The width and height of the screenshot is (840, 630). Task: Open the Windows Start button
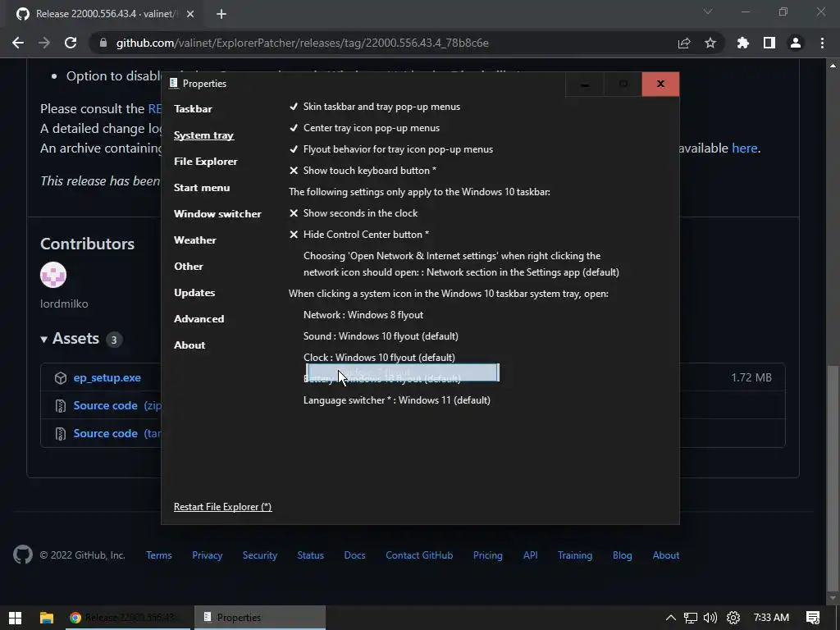click(x=15, y=618)
